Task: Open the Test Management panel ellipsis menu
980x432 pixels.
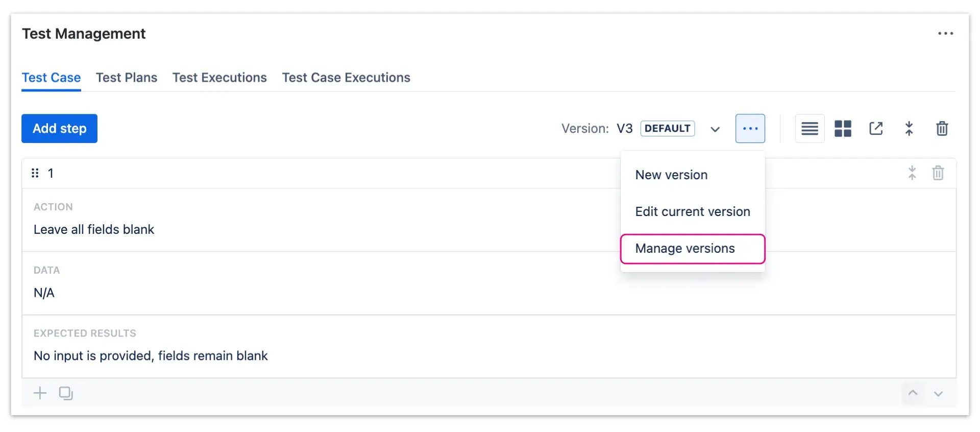Action: tap(947, 33)
